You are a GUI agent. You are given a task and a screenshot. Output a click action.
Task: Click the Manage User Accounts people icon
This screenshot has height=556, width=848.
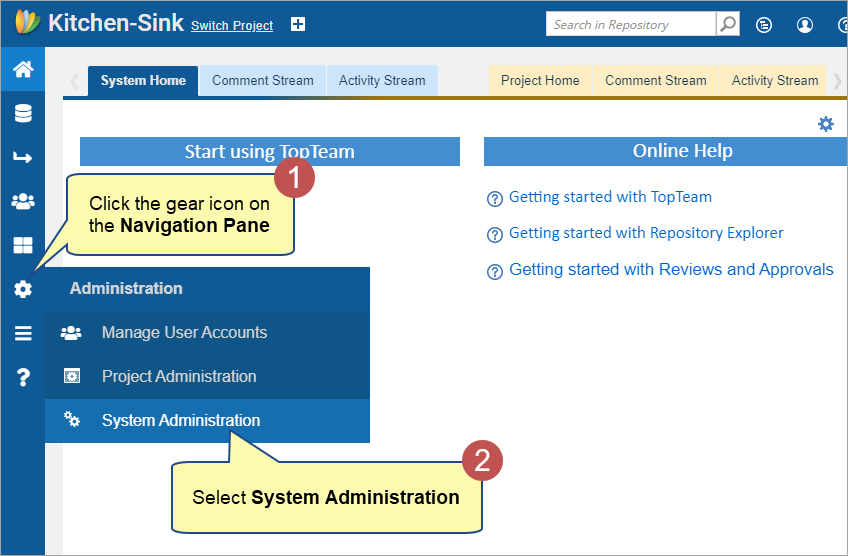(x=71, y=333)
